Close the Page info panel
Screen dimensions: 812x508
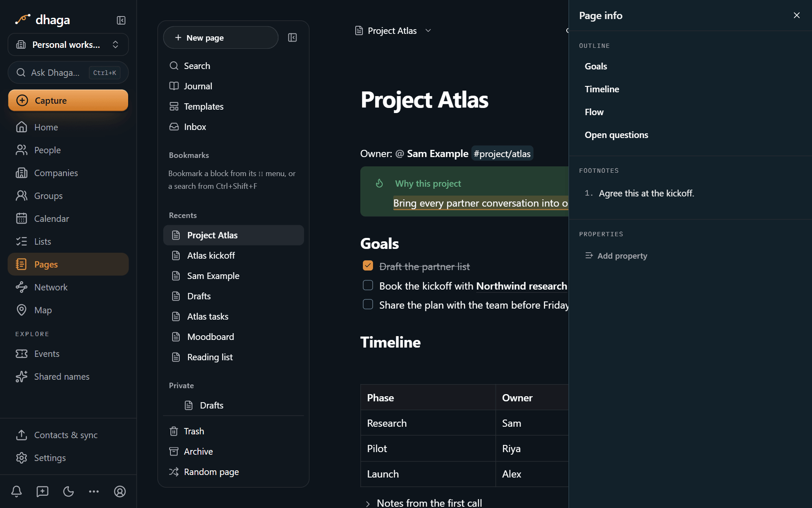[x=797, y=15]
